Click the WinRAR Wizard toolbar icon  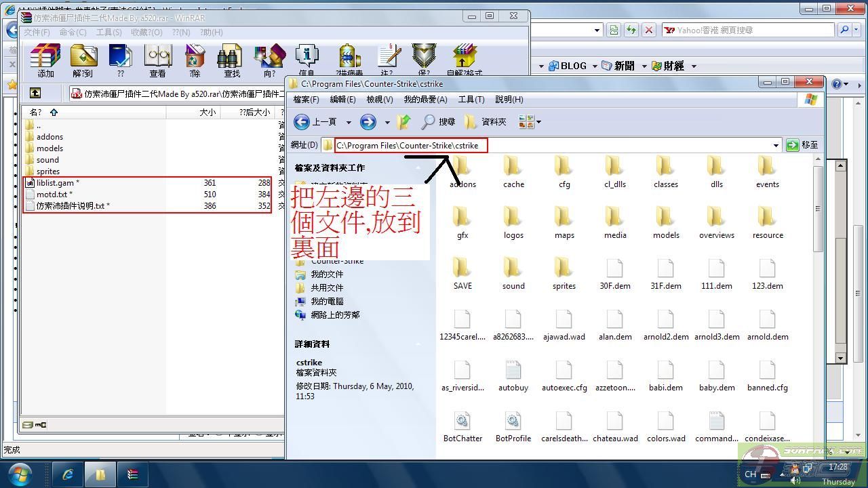[270, 56]
